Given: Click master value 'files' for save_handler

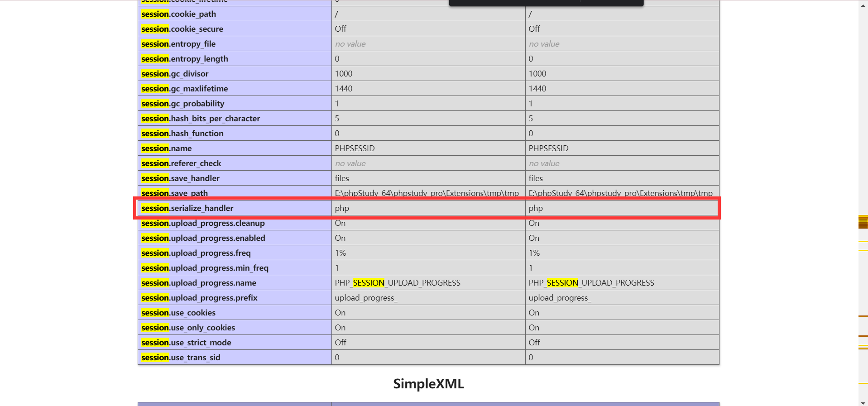Looking at the screenshot, I should pyautogui.click(x=536, y=178).
